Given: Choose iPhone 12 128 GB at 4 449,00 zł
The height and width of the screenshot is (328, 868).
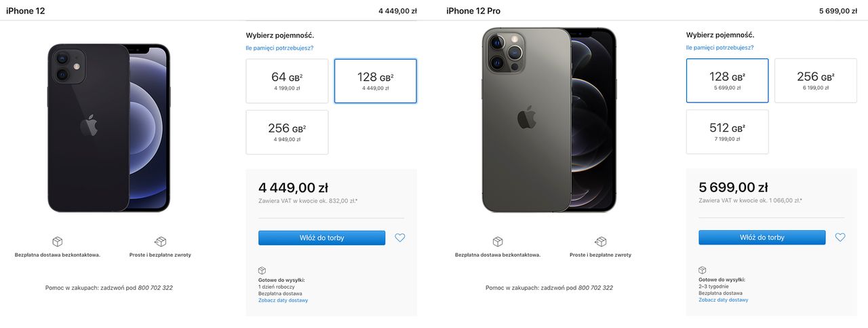Looking at the screenshot, I should coord(376,81).
